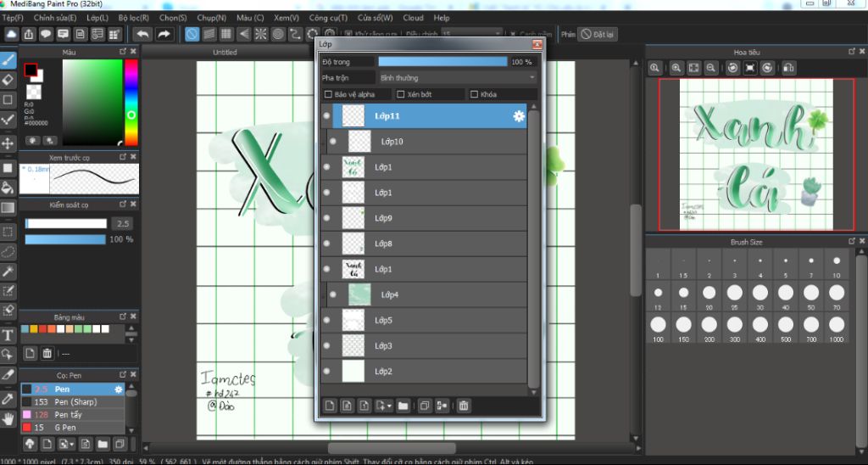Choose brush size 1000 preset
868x465 pixels.
[x=837, y=328]
